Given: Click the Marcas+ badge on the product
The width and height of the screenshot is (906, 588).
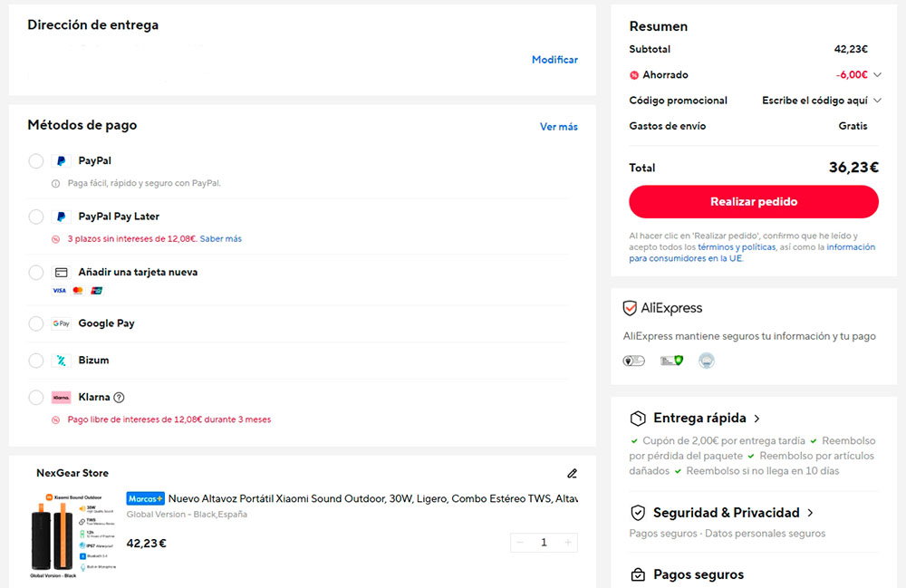Looking at the screenshot, I should 146,498.
